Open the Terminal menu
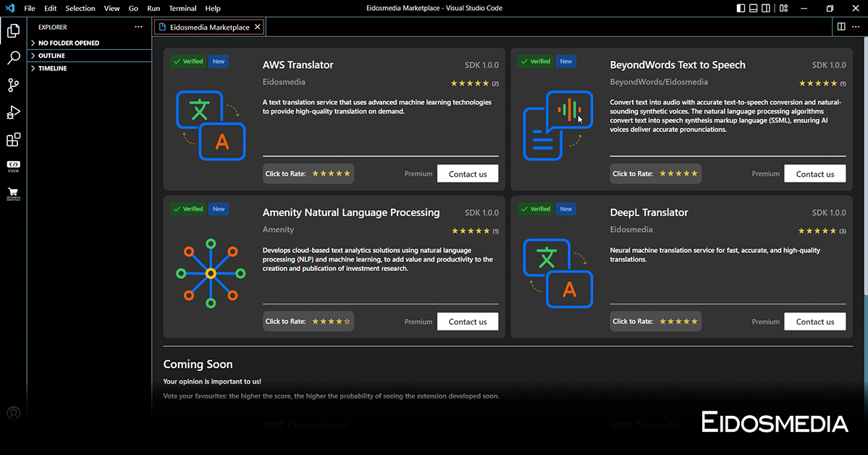This screenshot has height=455, width=868. click(x=182, y=8)
